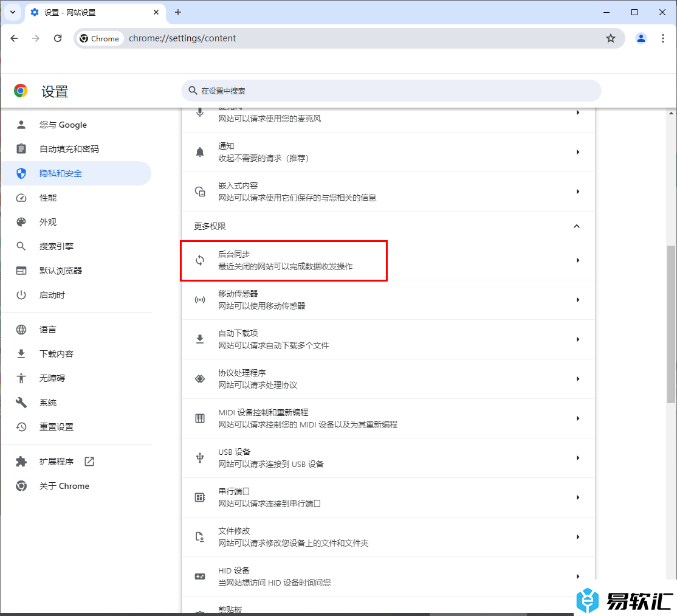Click the speedometer icon for 性能
Viewport: 677px width, 616px height.
coord(21,198)
